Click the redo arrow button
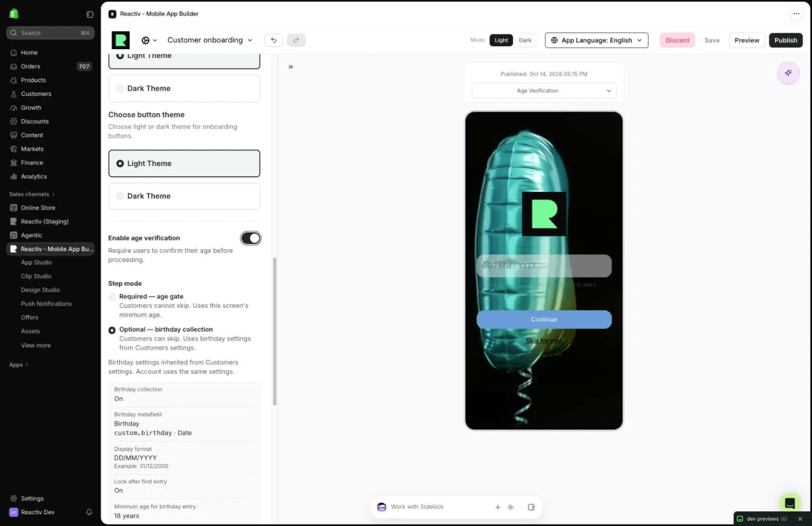This screenshot has height=526, width=812. tap(296, 40)
